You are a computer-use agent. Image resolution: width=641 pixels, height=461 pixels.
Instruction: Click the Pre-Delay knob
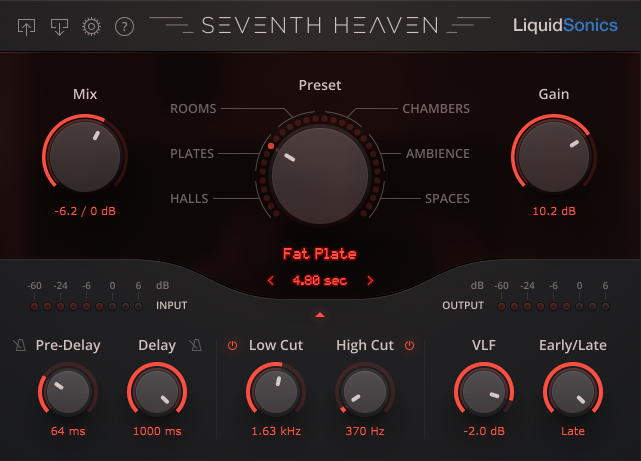pos(68,392)
